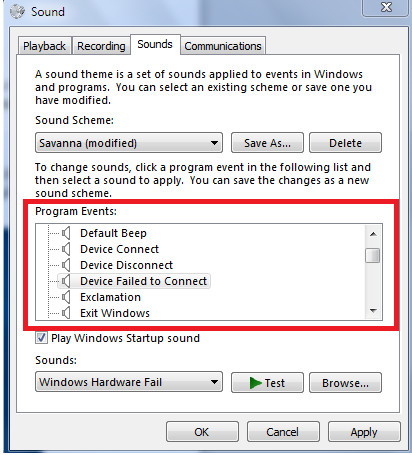Click the scroll up arrow in Program Events
The image size is (412, 455).
click(x=373, y=234)
